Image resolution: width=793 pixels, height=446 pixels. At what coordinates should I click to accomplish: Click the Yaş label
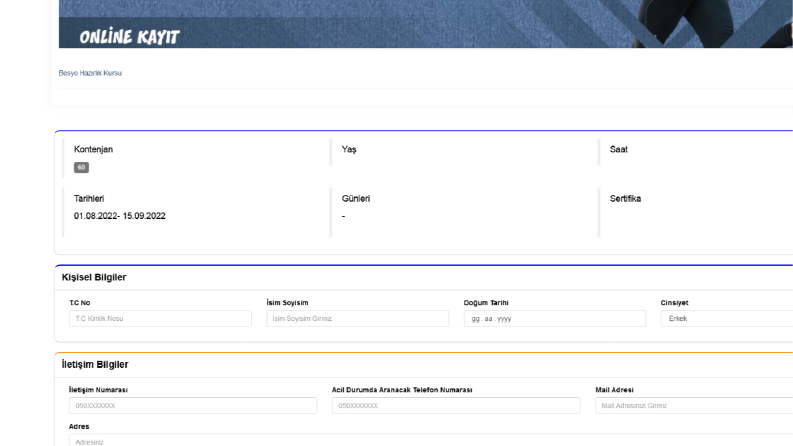(349, 150)
